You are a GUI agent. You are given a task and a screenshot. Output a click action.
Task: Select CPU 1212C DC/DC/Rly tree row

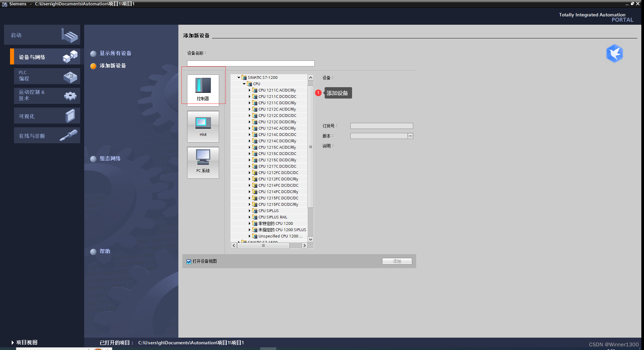pyautogui.click(x=269, y=122)
